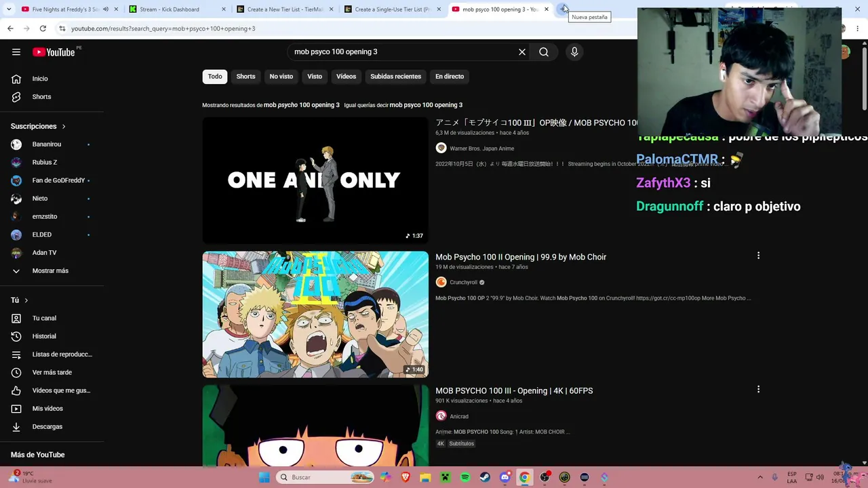
Task: Clear the search box with the X
Action: click(522, 52)
